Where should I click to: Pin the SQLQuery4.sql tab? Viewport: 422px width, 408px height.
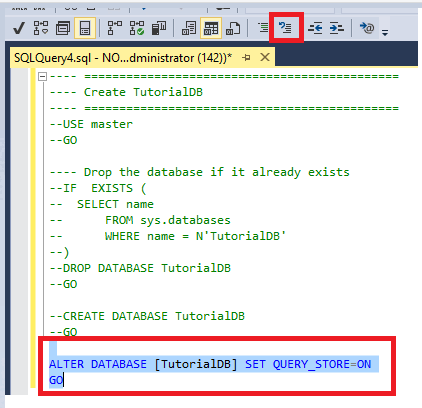[247, 58]
